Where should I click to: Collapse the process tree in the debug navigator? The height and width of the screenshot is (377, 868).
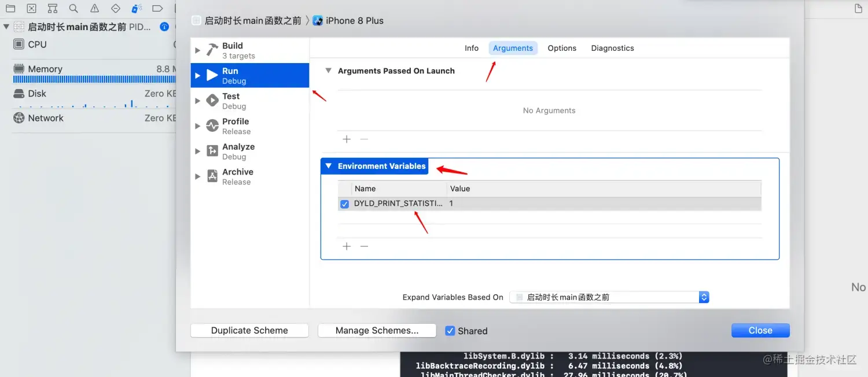(x=6, y=27)
